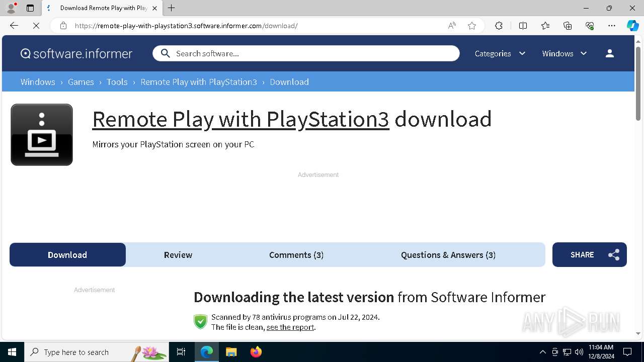Open Browser essentials heart icon
The image size is (644, 362).
click(x=590, y=26)
